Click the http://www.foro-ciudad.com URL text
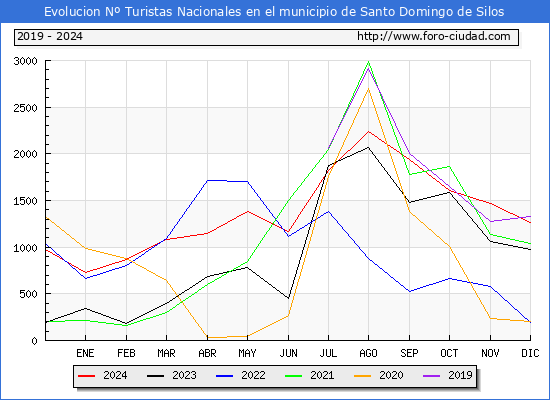The height and width of the screenshot is (400, 550). tap(434, 36)
